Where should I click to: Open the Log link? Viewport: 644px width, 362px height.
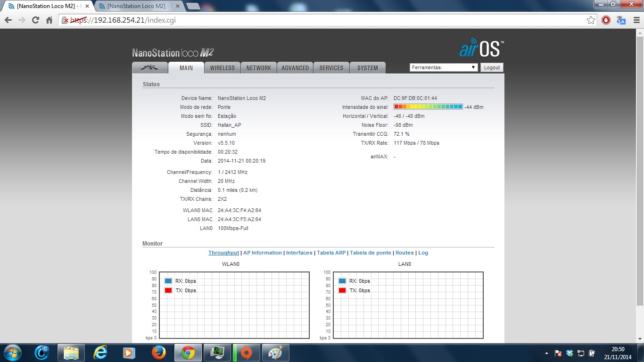[423, 253]
